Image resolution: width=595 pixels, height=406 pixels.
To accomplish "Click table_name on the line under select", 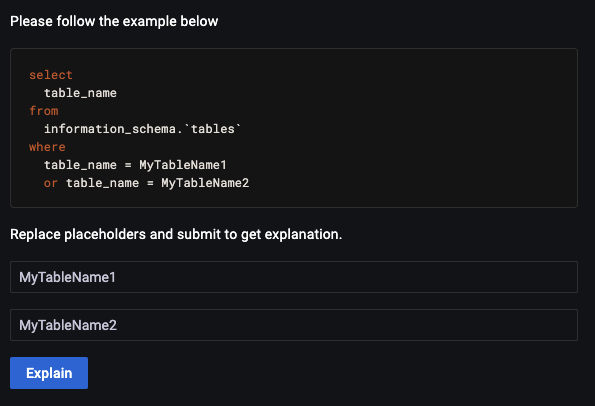I will (x=80, y=93).
